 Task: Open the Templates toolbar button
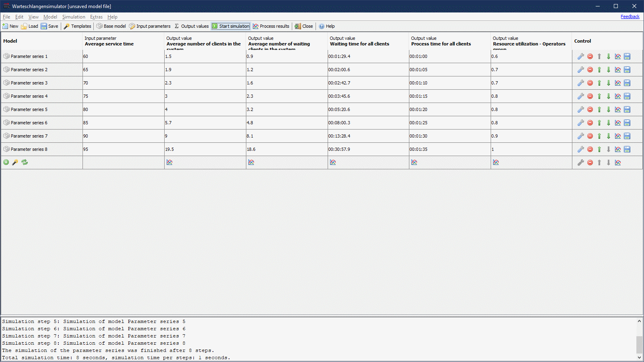tap(78, 26)
